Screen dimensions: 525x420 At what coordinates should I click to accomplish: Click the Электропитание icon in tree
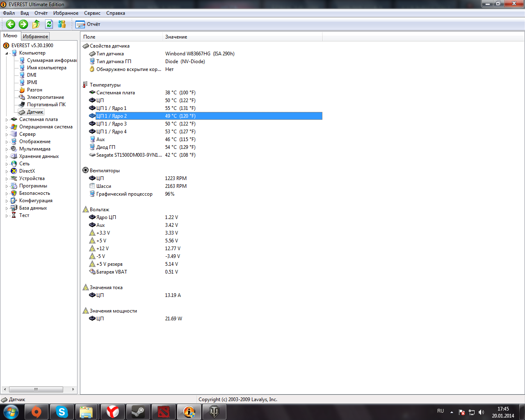22,97
